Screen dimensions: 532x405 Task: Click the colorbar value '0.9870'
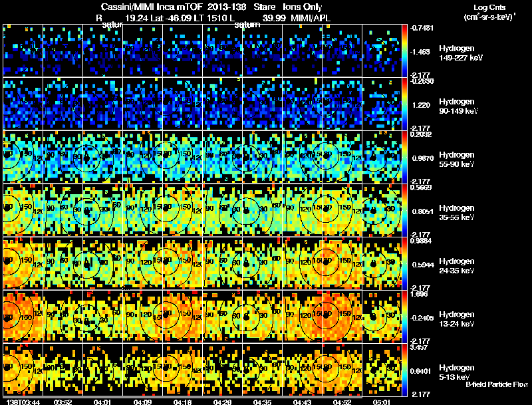coord(423,158)
